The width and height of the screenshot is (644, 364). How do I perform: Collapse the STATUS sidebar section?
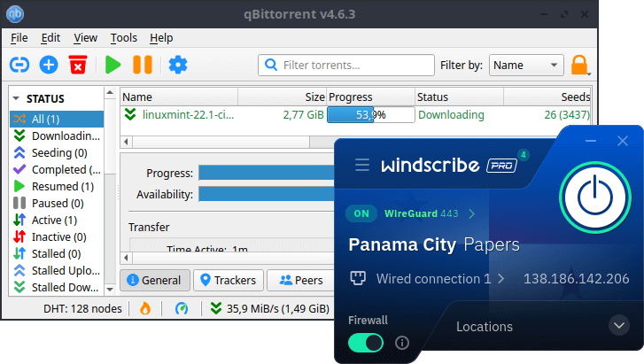coord(16,98)
